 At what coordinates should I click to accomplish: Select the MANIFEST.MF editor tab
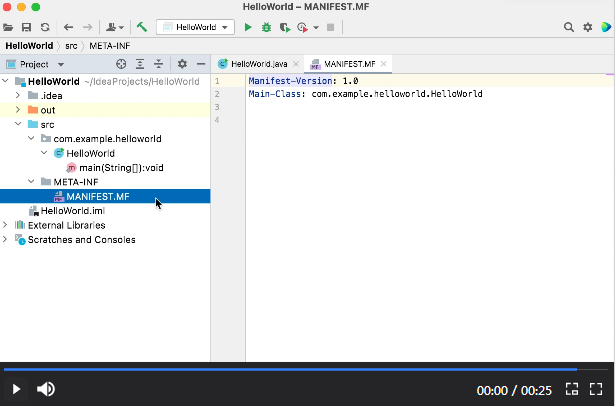click(x=348, y=64)
